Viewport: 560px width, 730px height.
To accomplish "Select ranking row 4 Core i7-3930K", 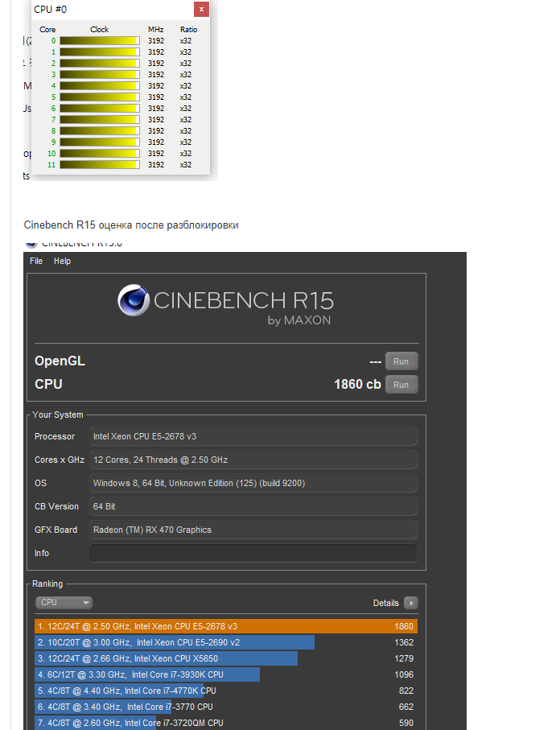I will point(226,674).
